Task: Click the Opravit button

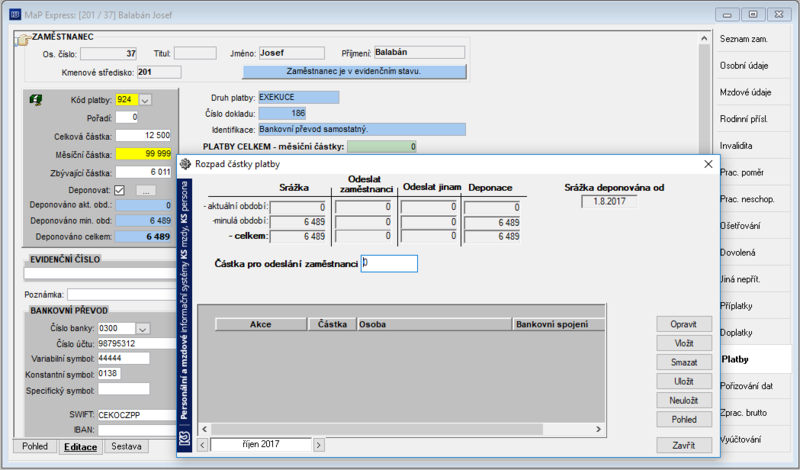Action: (x=684, y=324)
